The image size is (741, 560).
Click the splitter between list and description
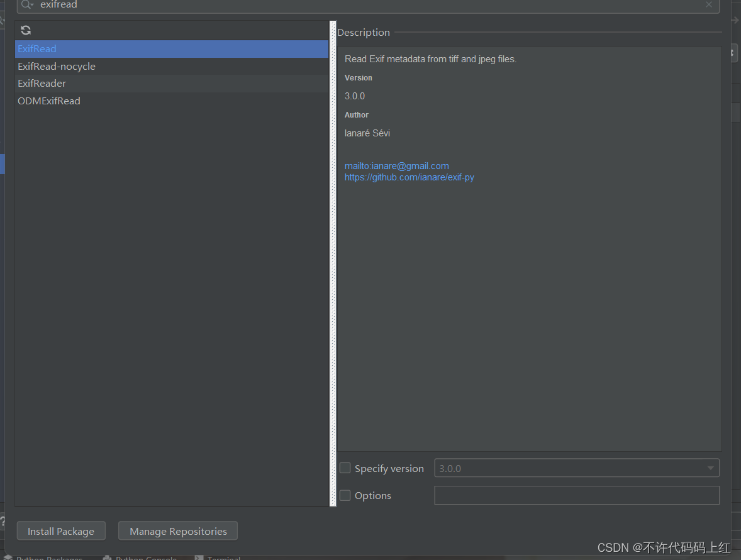point(333,264)
